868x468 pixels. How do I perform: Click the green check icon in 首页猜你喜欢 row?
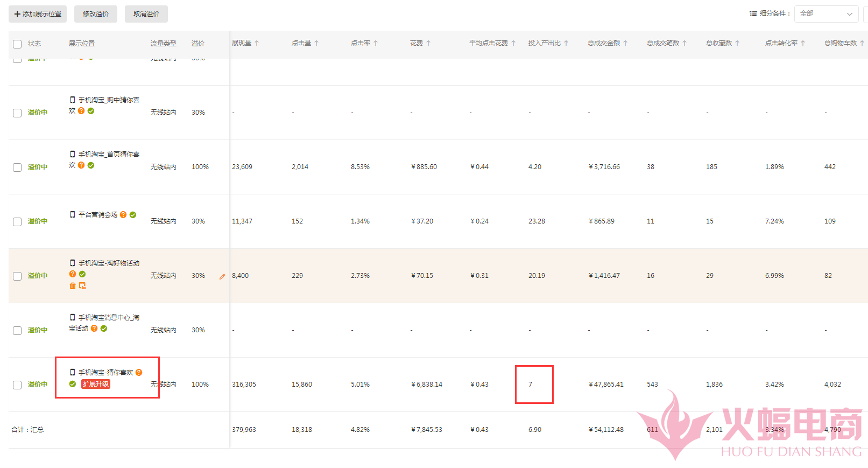coord(91,165)
